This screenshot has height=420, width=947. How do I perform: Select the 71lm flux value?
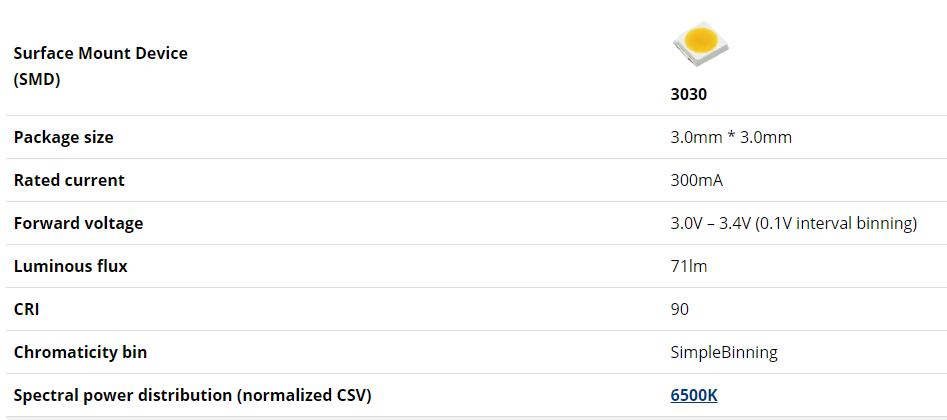click(x=688, y=266)
